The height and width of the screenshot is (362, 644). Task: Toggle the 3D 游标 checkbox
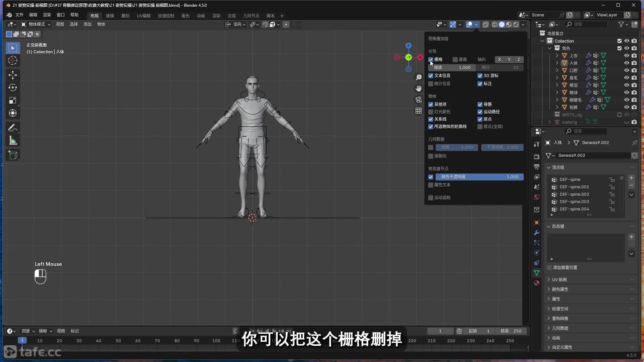[480, 76]
